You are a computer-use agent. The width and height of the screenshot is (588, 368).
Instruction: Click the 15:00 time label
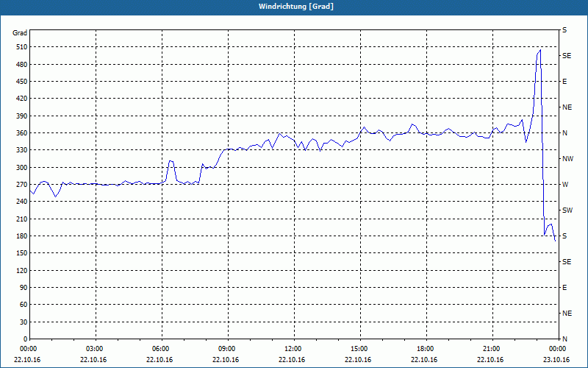coord(359,349)
